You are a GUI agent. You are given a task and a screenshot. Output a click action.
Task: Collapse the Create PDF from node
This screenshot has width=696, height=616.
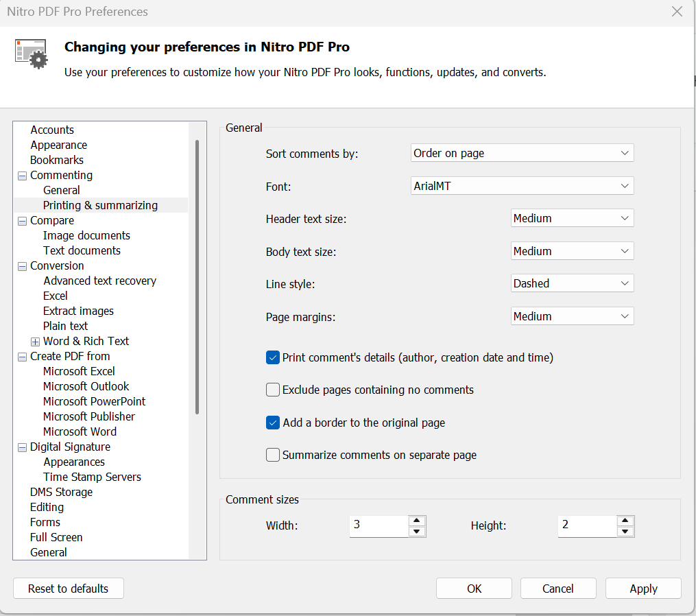[x=22, y=357]
